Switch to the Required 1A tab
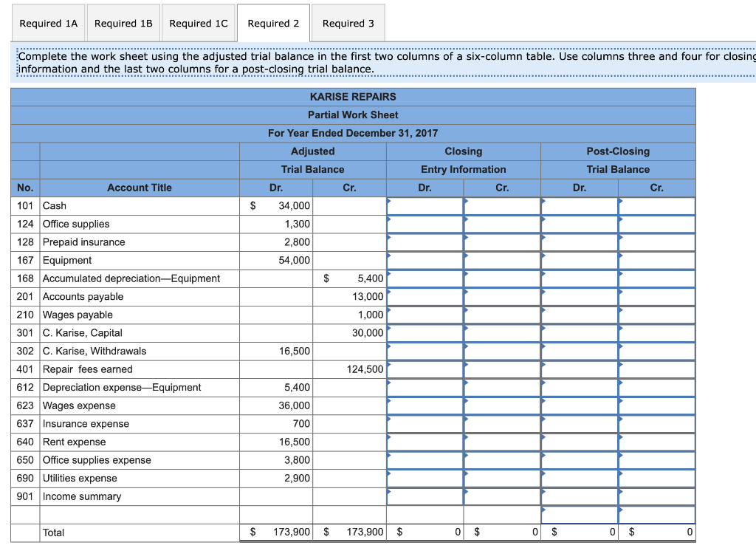The image size is (756, 548). (x=48, y=22)
